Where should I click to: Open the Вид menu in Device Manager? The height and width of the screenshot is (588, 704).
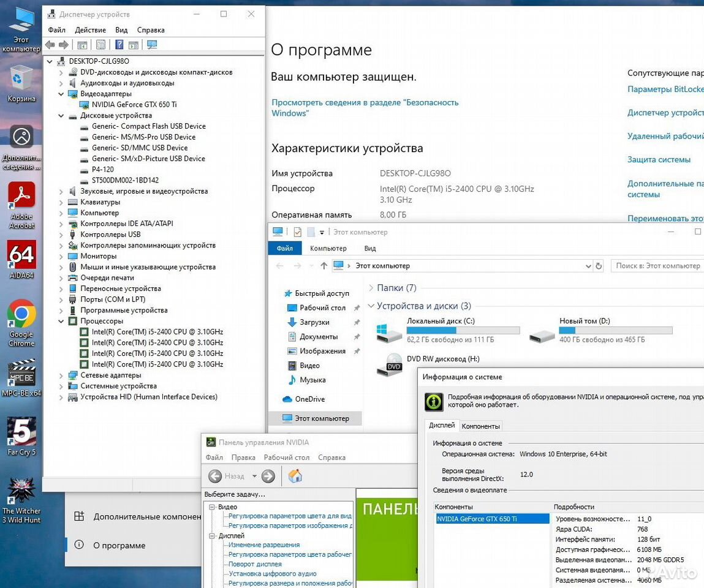[121, 30]
